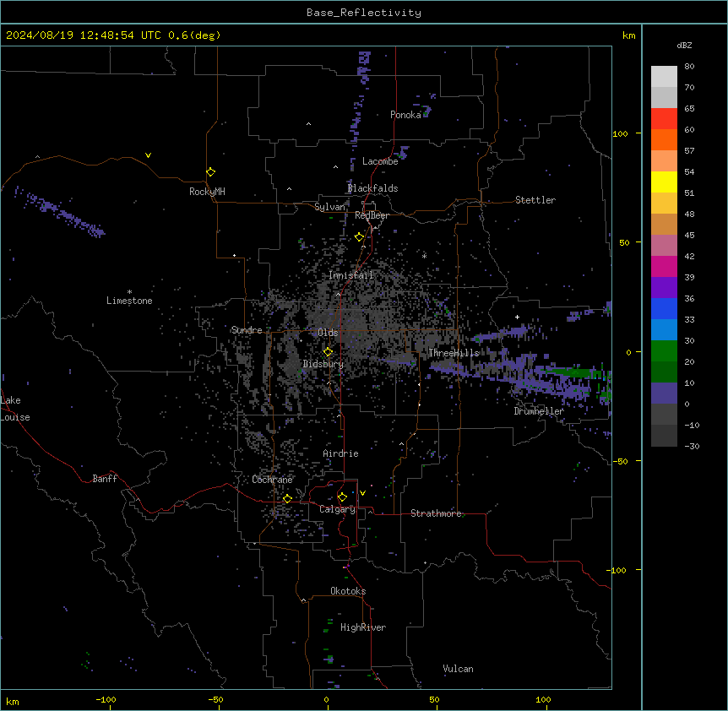Click the white plus marker north of Drumheller
728x711 pixels.
point(517,317)
